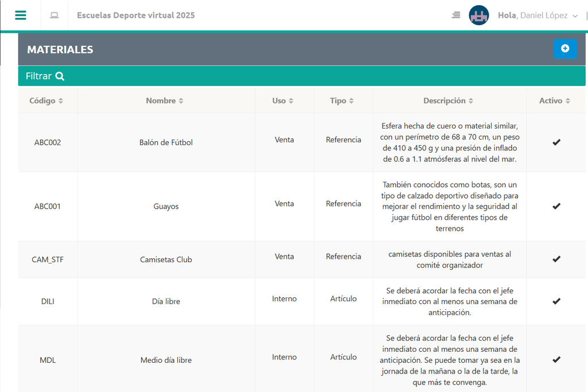
Task: Click the list lines icon near avatar
Action: 456,15
